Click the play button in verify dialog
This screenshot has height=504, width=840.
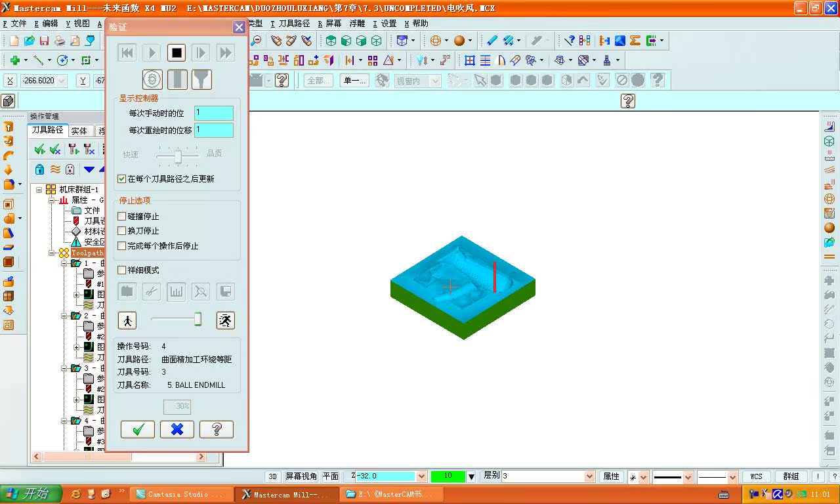coord(152,52)
